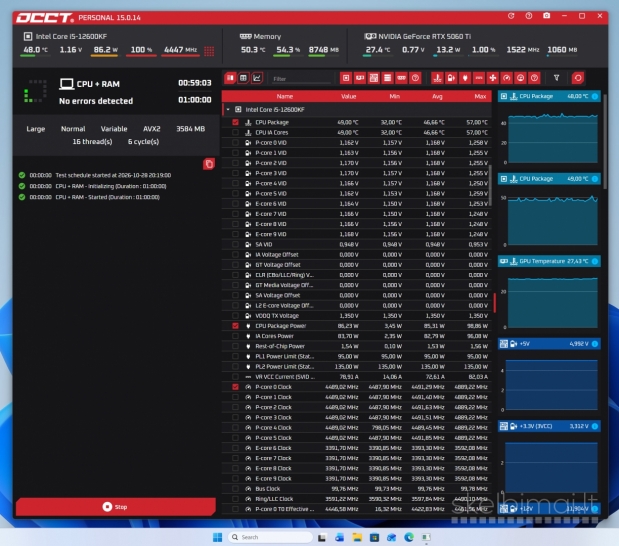Click blue dot on +5V graph header
The height and width of the screenshot is (546, 619).
(x=595, y=344)
